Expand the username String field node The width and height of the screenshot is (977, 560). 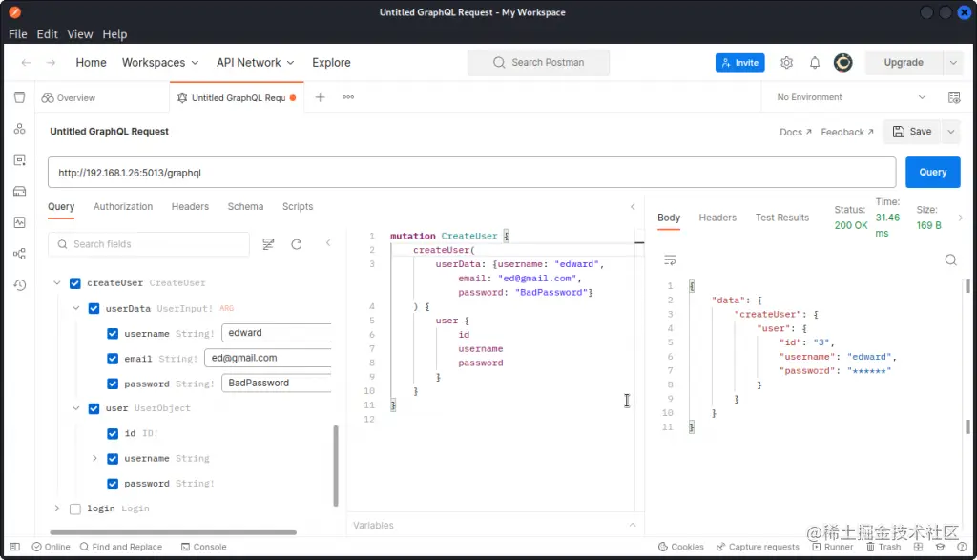(94, 458)
